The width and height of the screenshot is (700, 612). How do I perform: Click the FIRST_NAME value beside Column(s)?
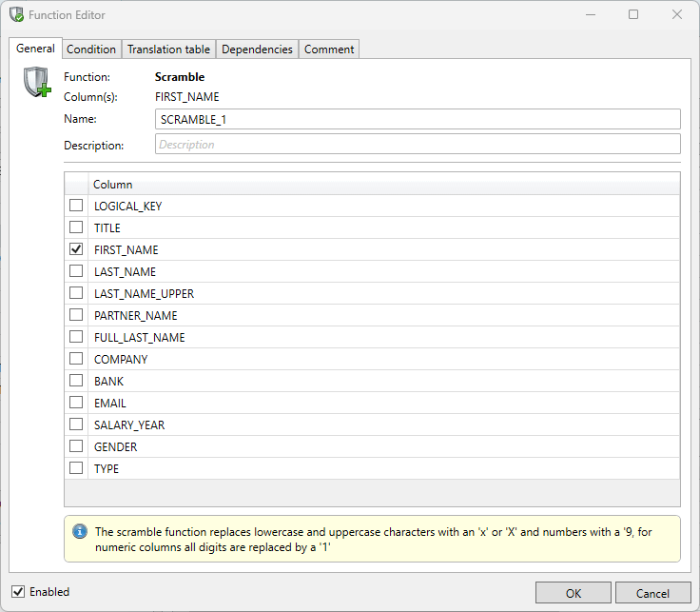[186, 97]
